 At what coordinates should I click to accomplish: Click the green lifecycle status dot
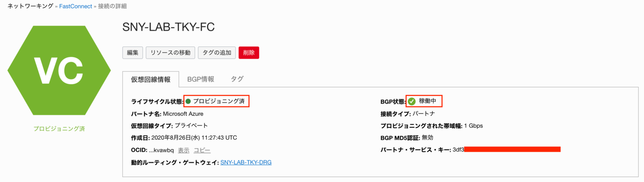188,101
